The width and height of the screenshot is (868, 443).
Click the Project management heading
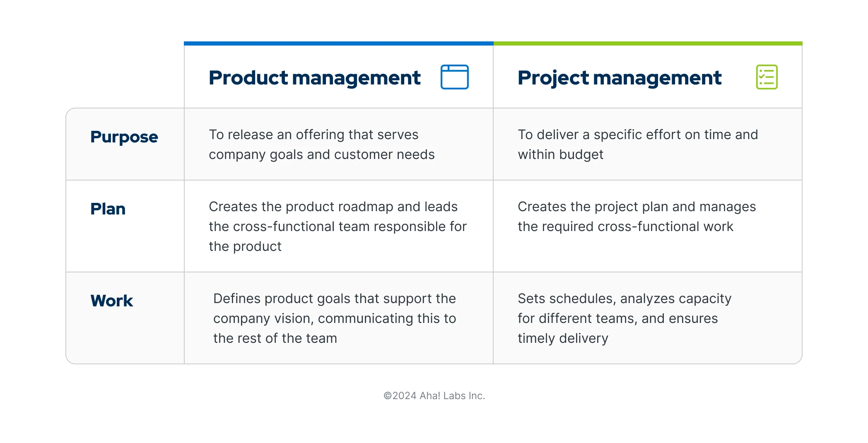[x=620, y=78]
